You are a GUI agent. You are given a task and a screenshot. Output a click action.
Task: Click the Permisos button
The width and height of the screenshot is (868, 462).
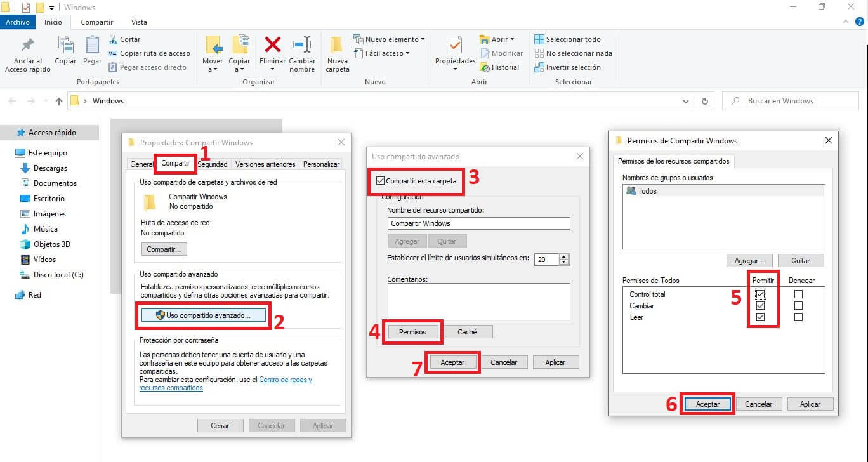point(412,331)
